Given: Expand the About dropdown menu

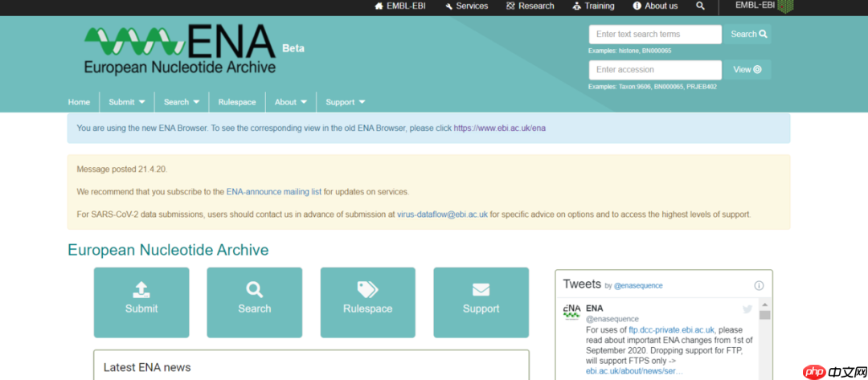Looking at the screenshot, I should [x=291, y=102].
